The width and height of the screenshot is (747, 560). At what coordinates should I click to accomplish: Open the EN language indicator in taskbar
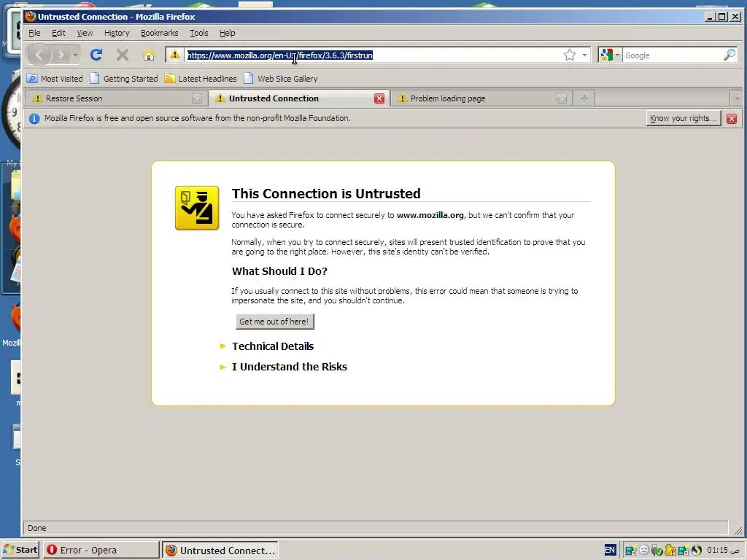[x=610, y=550]
